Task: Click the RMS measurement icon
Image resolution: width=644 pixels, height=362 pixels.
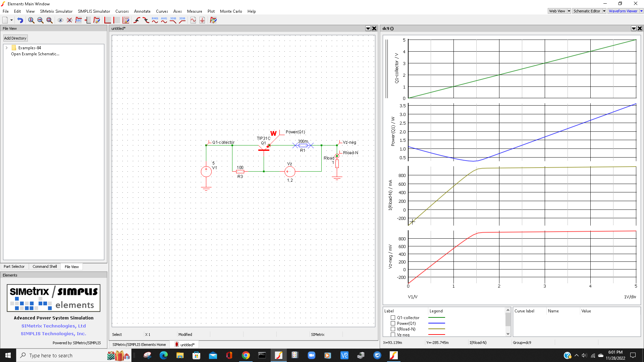Action: tap(155, 20)
